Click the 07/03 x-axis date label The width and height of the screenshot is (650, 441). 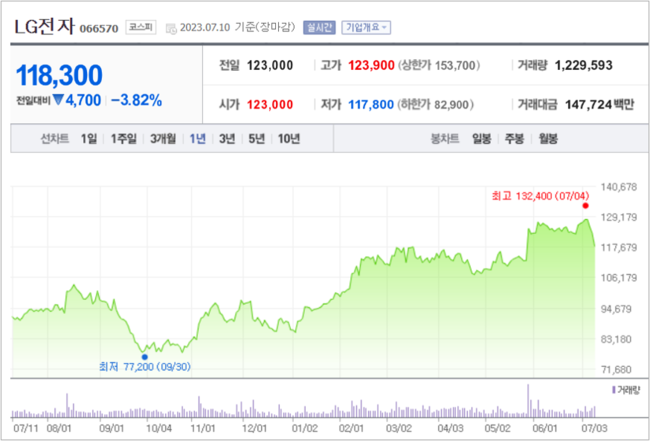595,428
